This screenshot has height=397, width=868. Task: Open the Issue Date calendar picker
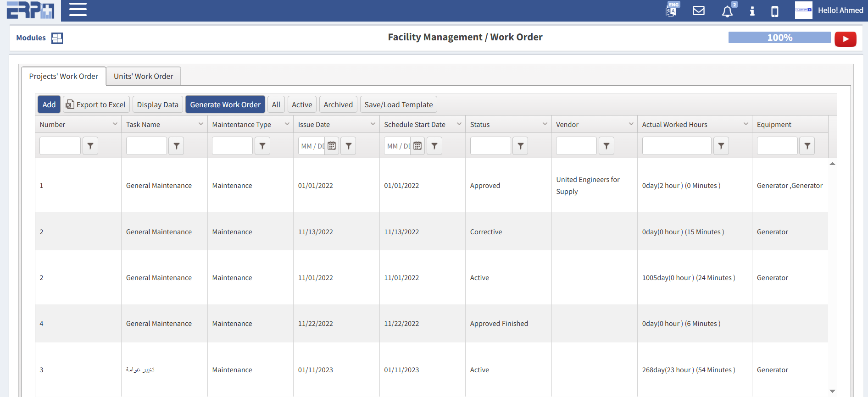click(332, 146)
